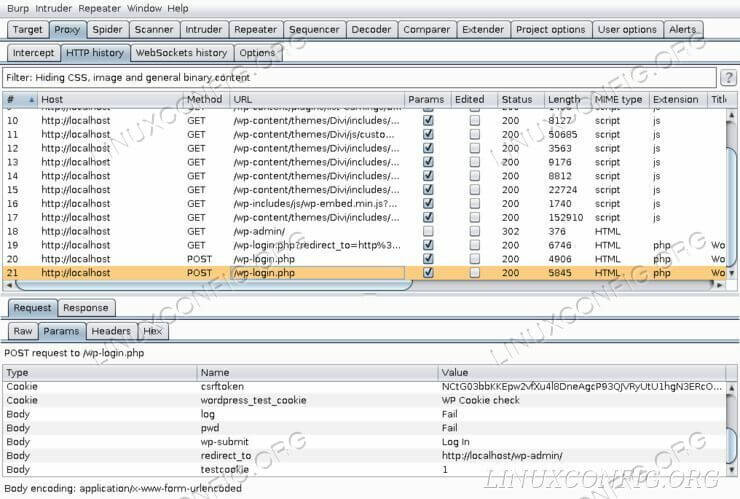Image resolution: width=740 pixels, height=499 pixels.
Task: Toggle Edited checkbox for request 15
Action: click(x=475, y=190)
